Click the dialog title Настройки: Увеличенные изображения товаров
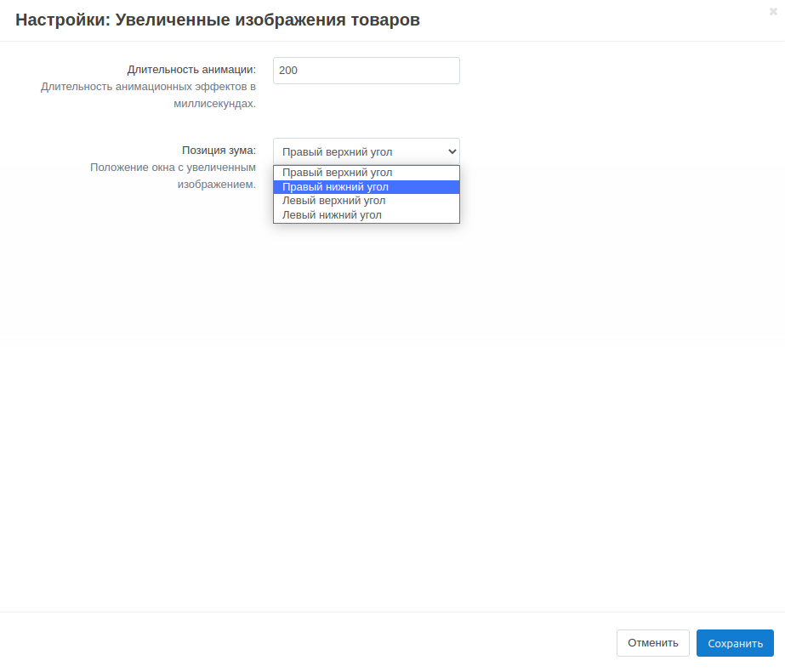Viewport: 785px width, 672px height. point(218,20)
